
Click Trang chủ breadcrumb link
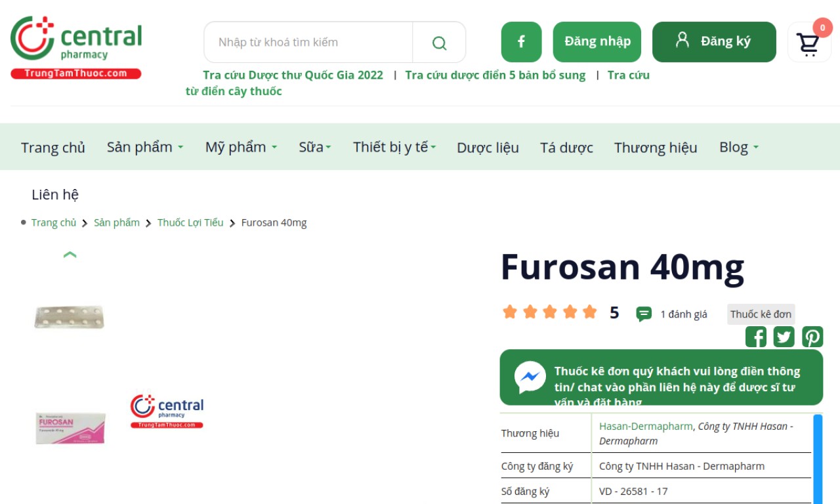coord(54,222)
